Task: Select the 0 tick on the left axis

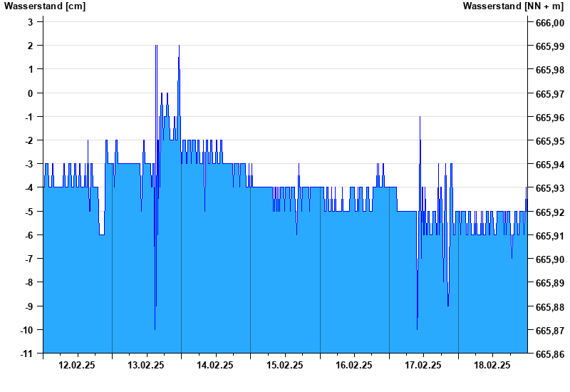Action: [31, 93]
